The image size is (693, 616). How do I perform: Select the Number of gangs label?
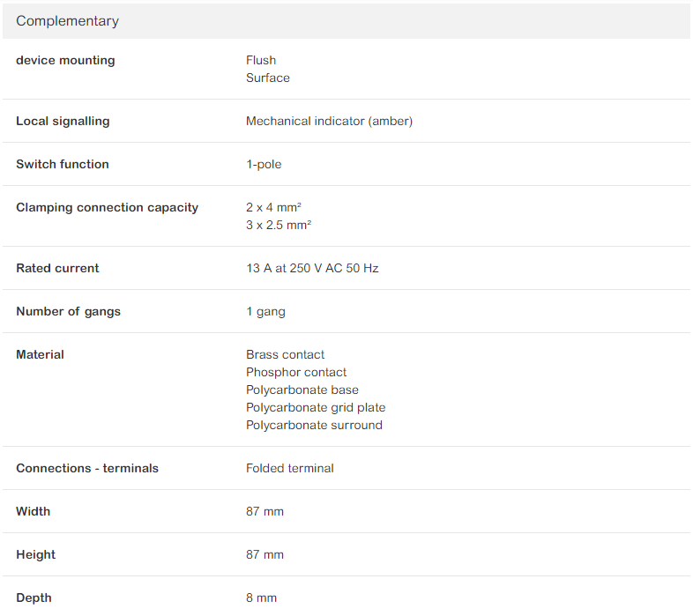(68, 312)
